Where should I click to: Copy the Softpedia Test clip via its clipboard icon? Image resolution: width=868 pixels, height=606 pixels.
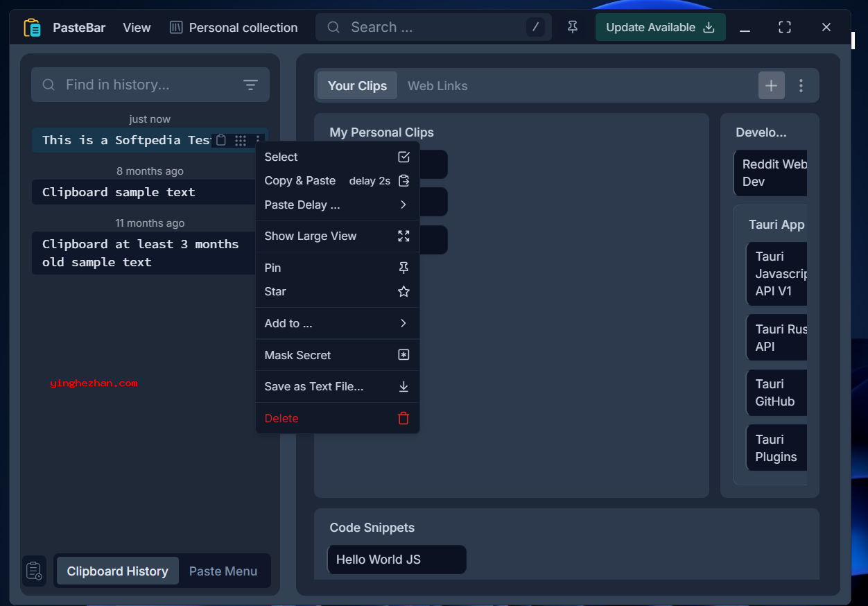coord(221,140)
